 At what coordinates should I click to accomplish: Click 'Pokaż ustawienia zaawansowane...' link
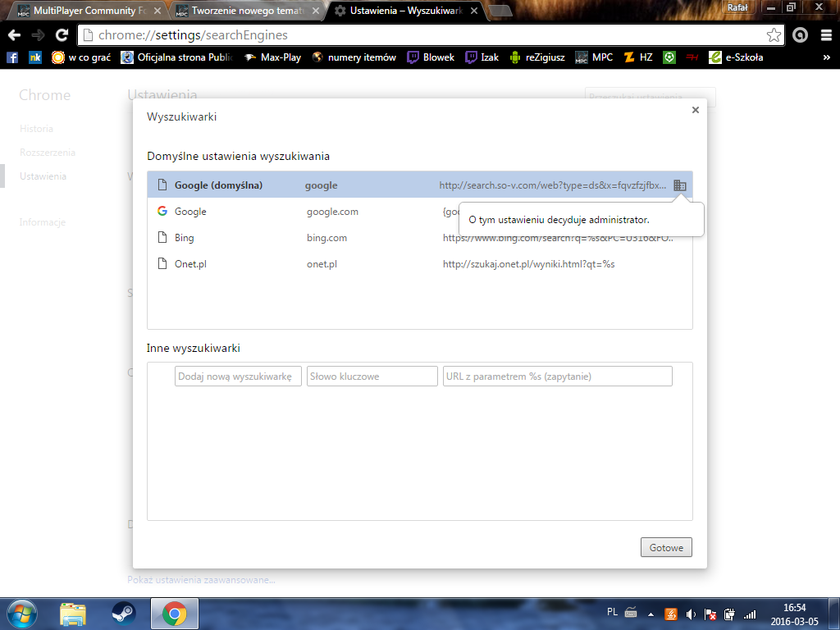point(202,580)
